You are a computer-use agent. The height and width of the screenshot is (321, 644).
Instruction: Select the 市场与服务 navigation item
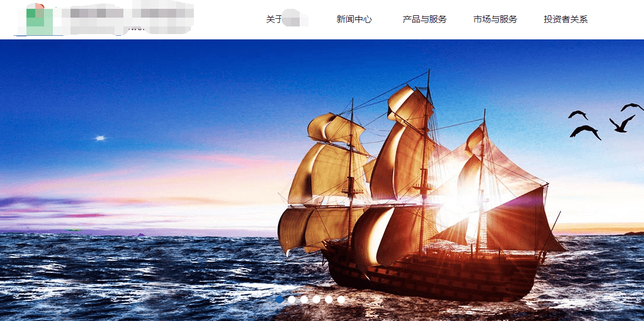495,19
